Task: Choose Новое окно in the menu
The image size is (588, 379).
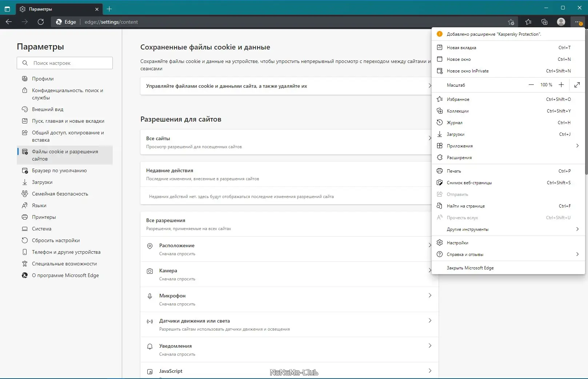Action: click(x=508, y=59)
